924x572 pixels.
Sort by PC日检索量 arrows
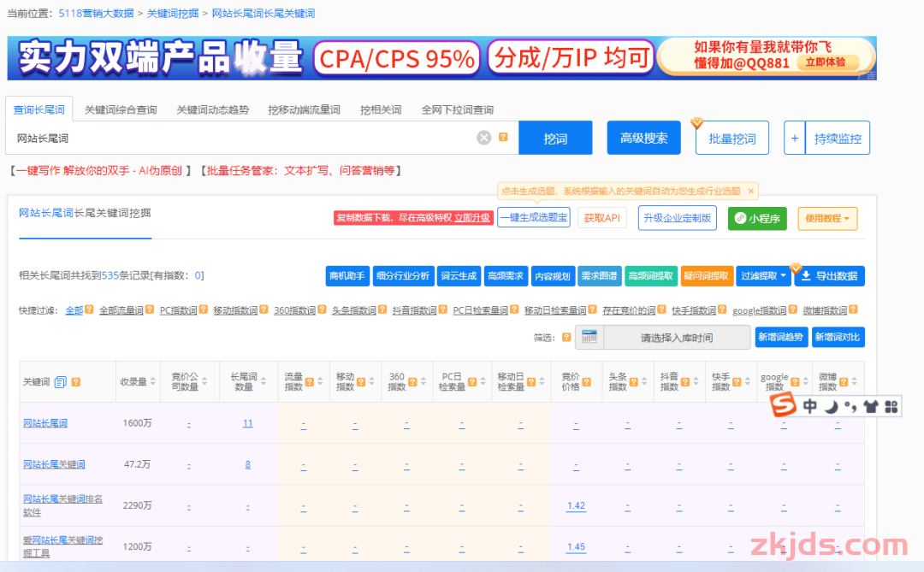coord(483,381)
